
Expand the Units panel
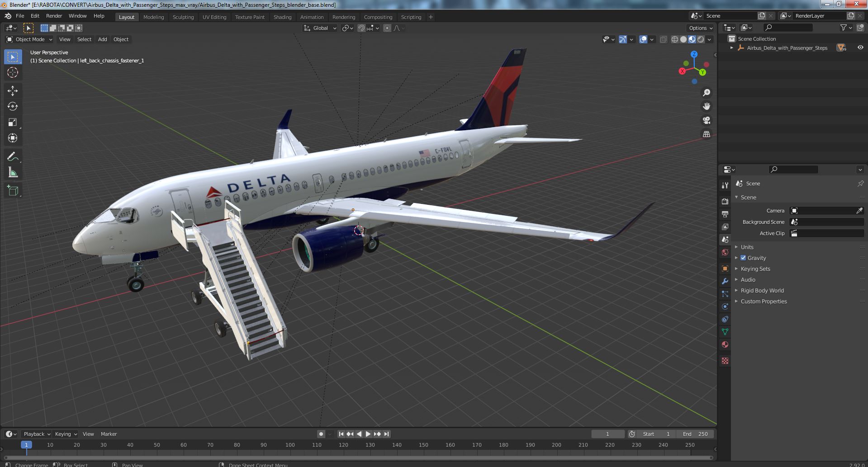747,247
